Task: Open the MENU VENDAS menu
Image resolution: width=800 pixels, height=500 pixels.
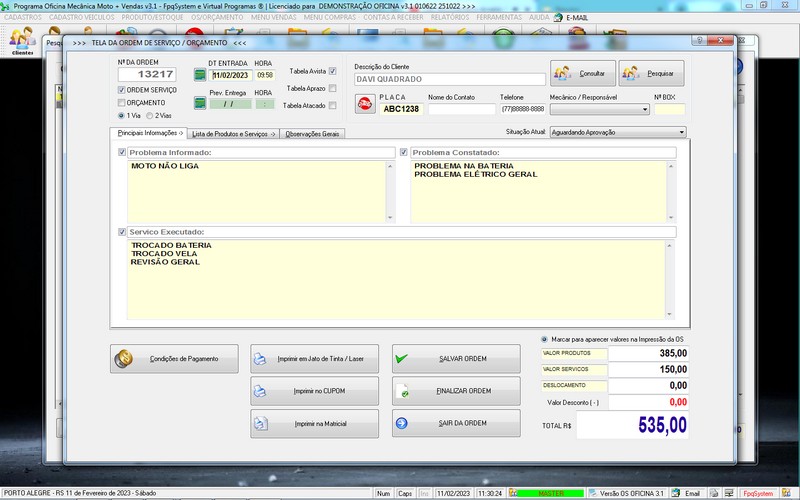Action: click(273, 17)
